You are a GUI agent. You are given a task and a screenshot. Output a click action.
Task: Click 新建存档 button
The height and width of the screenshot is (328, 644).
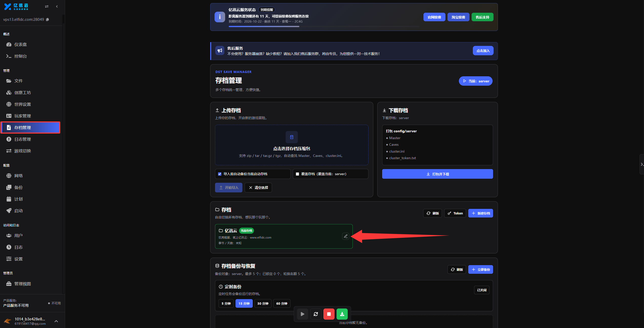(480, 213)
